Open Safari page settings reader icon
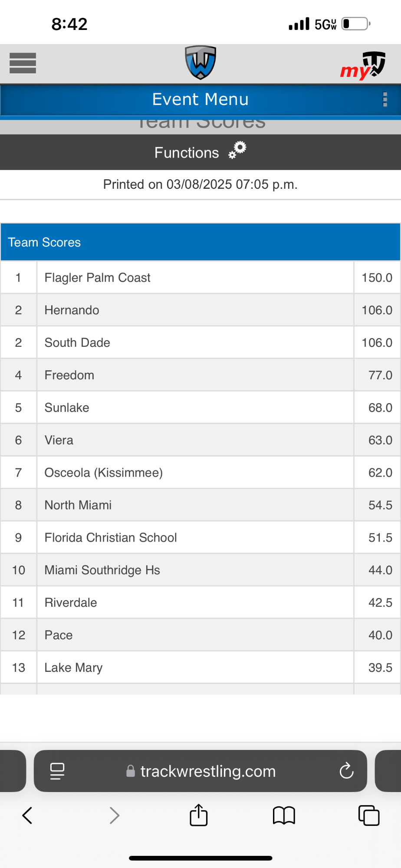 click(x=57, y=771)
